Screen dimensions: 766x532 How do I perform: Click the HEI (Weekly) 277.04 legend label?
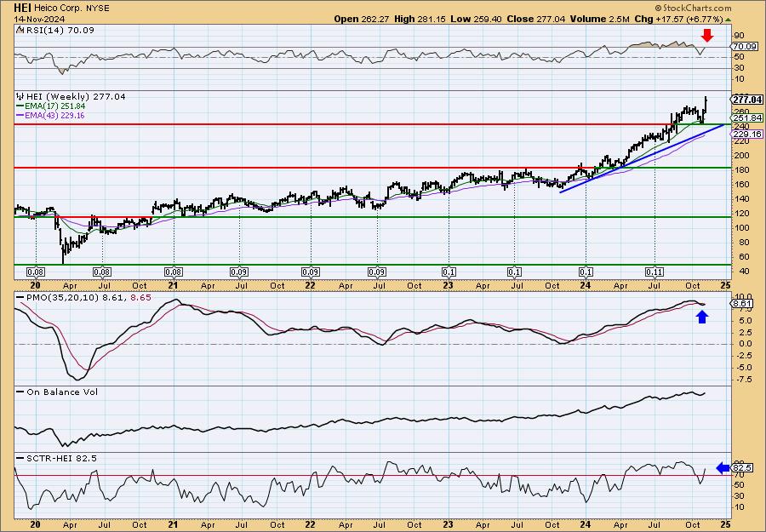(75, 97)
